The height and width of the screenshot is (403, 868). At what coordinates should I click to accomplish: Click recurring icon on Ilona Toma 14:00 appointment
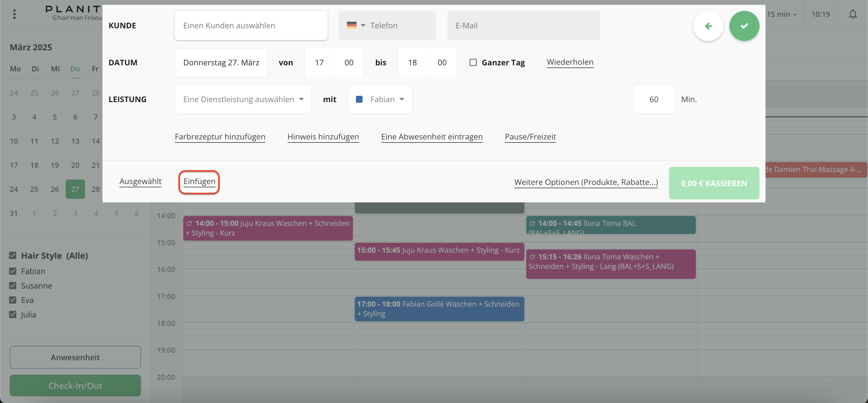(532, 223)
